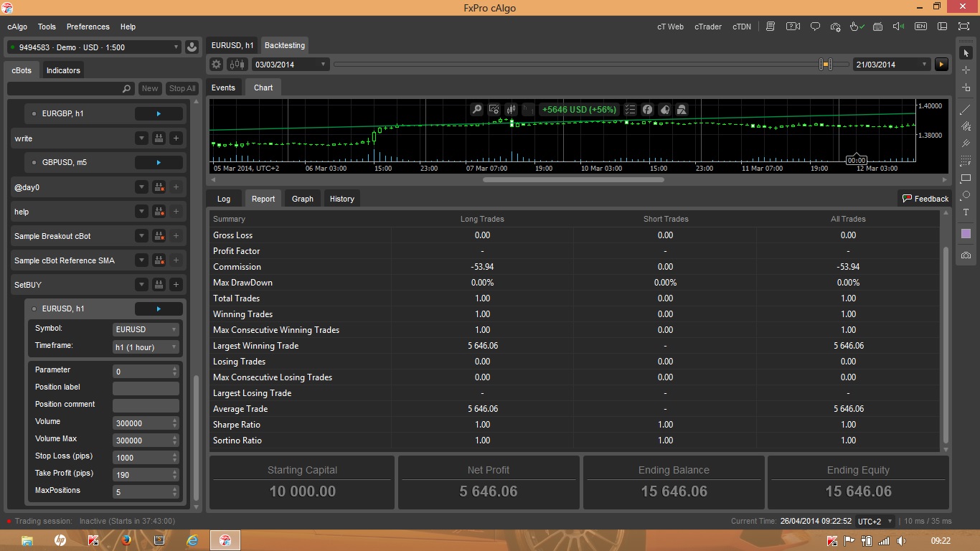Change language with the EN icon
This screenshot has width=980, height=551.
pos(920,27)
